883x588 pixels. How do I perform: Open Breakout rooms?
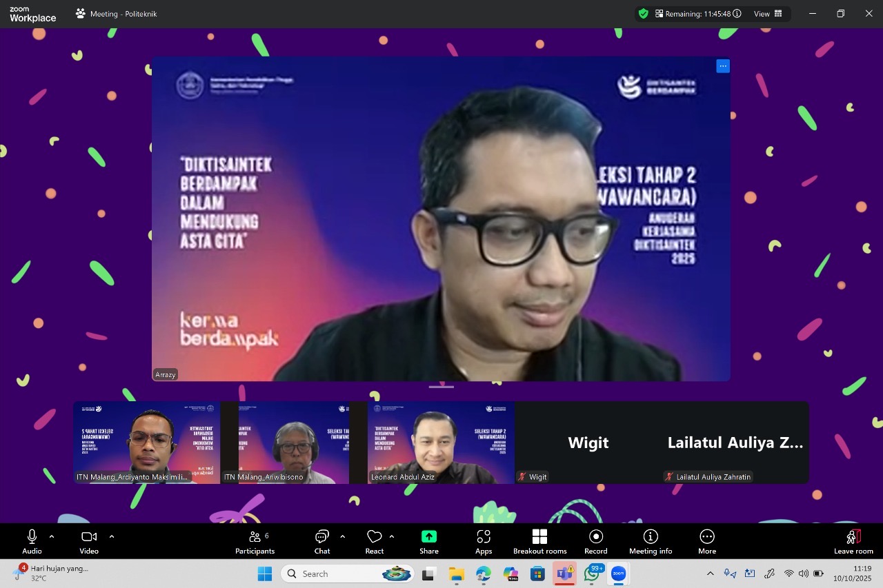[x=540, y=541]
